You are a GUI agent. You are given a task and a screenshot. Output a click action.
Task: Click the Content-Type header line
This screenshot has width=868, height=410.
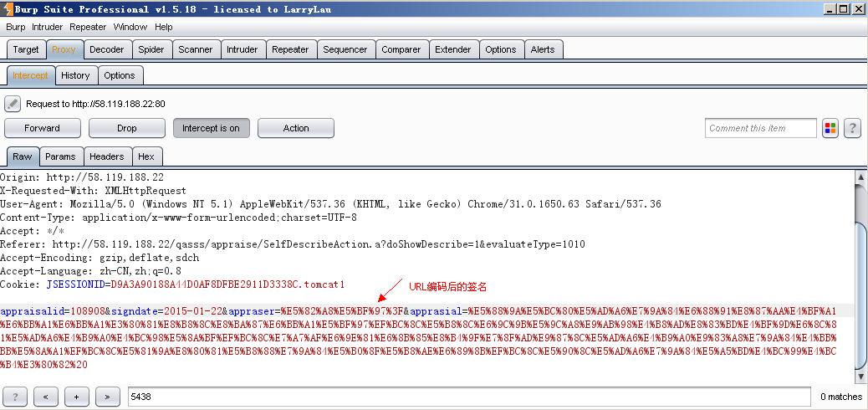(x=178, y=218)
